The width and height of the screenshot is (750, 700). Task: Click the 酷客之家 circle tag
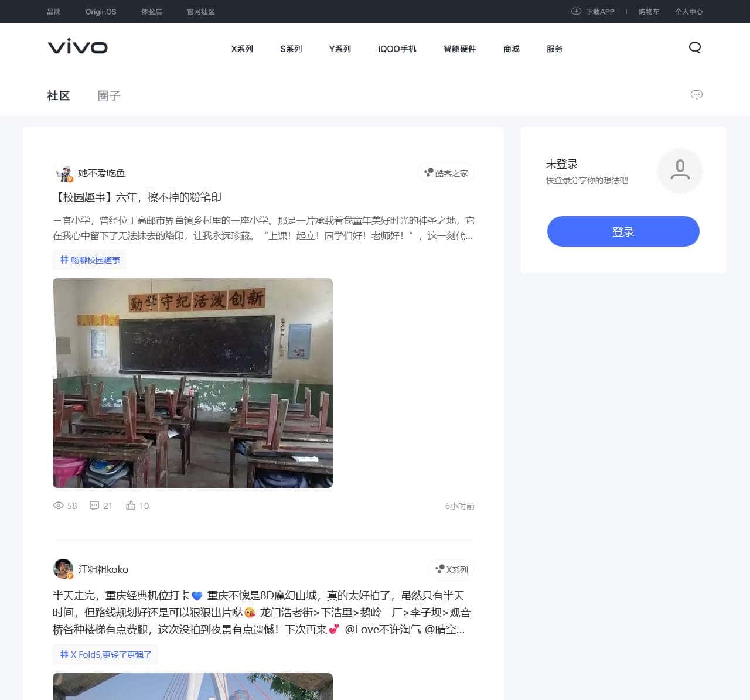pos(446,173)
